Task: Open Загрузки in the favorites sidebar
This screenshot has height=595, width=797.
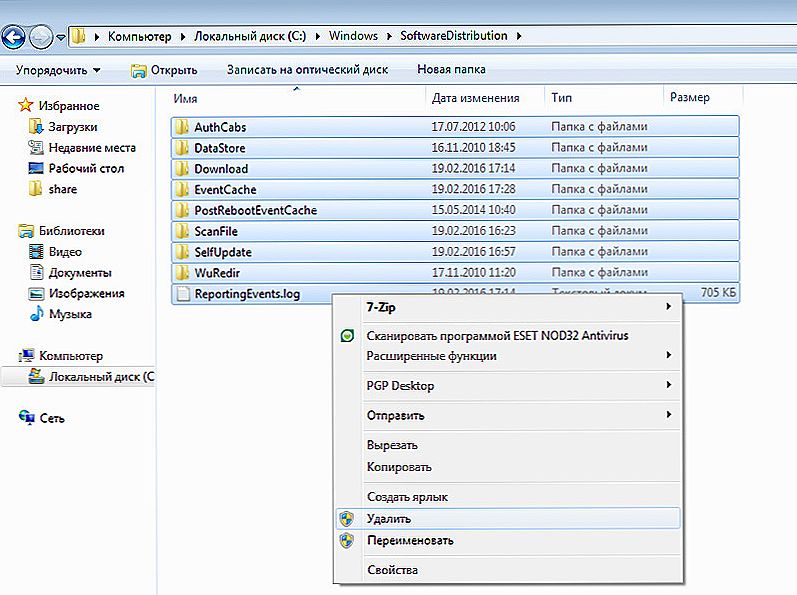Action: [73, 127]
